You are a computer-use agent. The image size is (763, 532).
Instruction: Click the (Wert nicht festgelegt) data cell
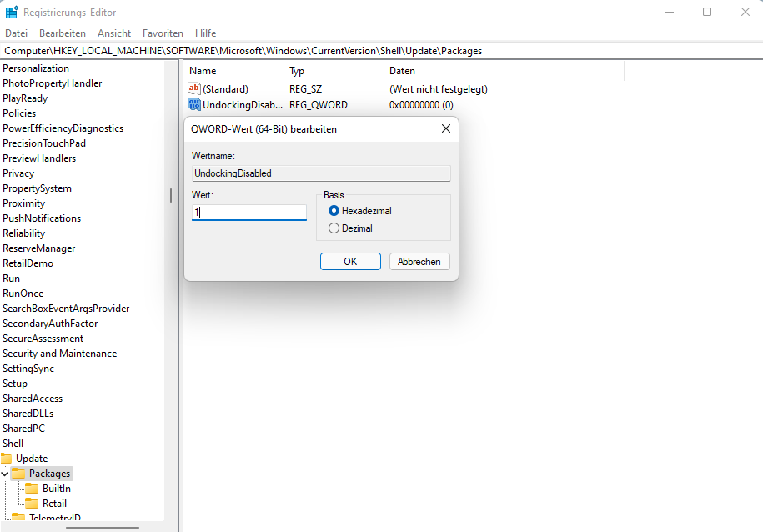[x=439, y=89]
